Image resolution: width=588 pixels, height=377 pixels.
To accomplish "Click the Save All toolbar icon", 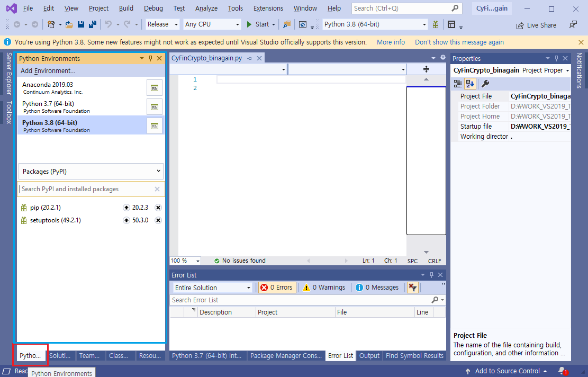I will 92,24.
